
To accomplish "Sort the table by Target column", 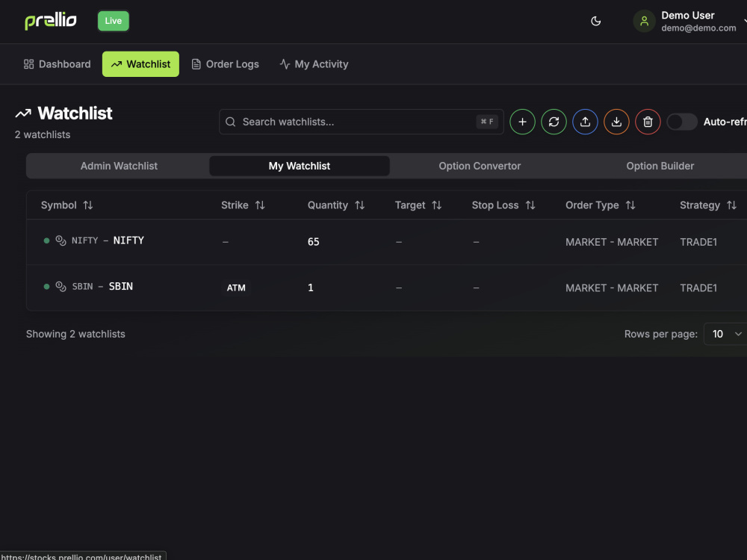I will point(418,205).
